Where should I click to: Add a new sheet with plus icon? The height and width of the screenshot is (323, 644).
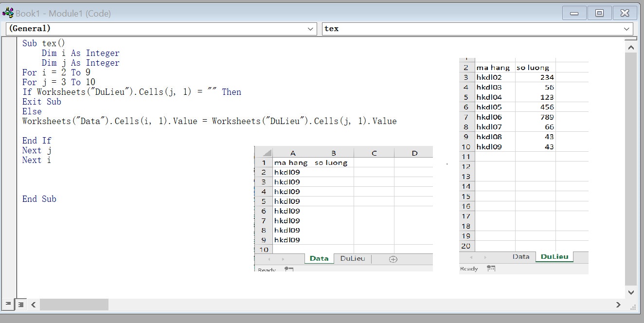point(393,259)
